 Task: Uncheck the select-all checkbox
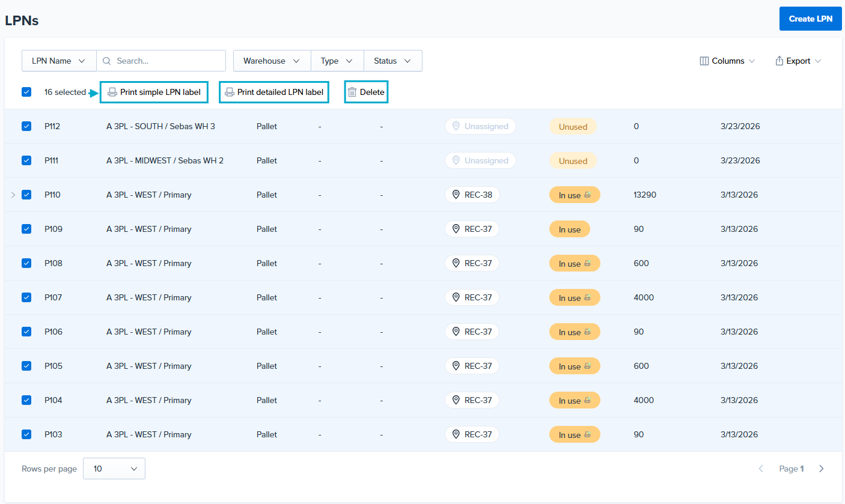pyautogui.click(x=26, y=92)
